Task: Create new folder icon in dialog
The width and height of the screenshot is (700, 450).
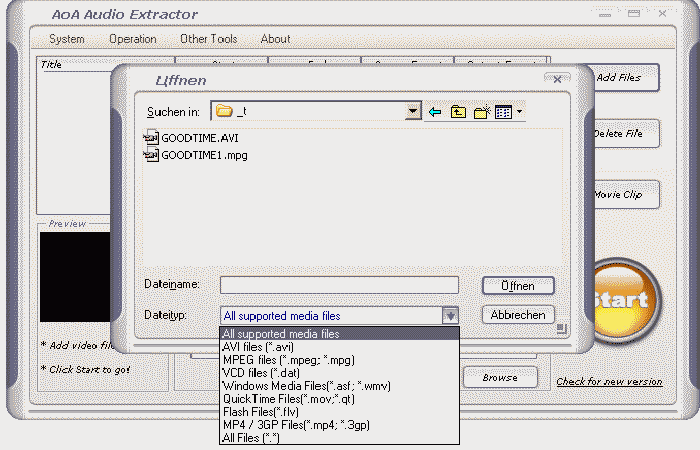Action: point(481,112)
